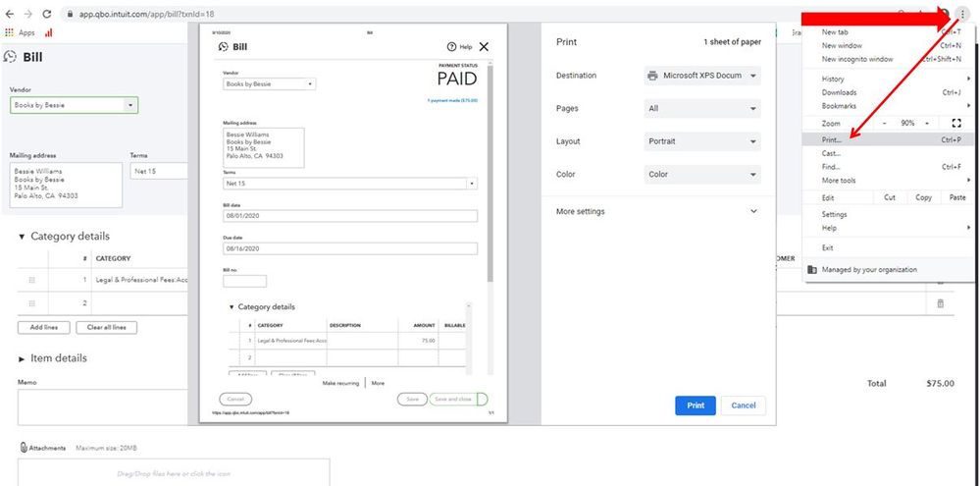Click Cut in the Edit row
This screenshot has height=486, width=980.
tap(890, 197)
